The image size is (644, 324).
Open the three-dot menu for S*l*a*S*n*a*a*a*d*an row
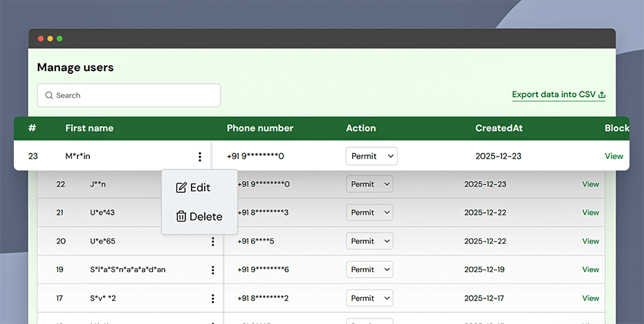(213, 270)
